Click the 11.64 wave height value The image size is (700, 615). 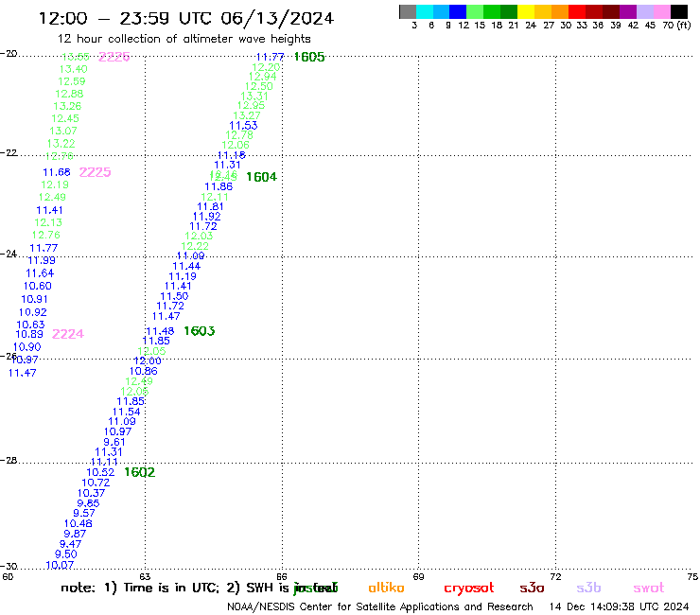point(40,272)
